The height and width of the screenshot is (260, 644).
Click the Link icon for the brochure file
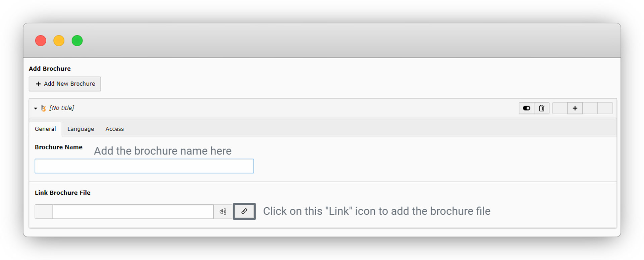(244, 211)
